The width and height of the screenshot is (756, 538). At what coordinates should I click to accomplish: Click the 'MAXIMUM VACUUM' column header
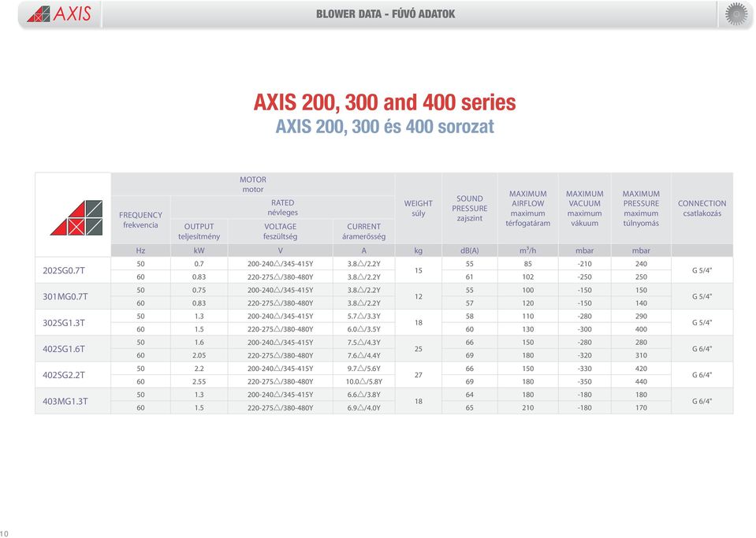coord(584,208)
